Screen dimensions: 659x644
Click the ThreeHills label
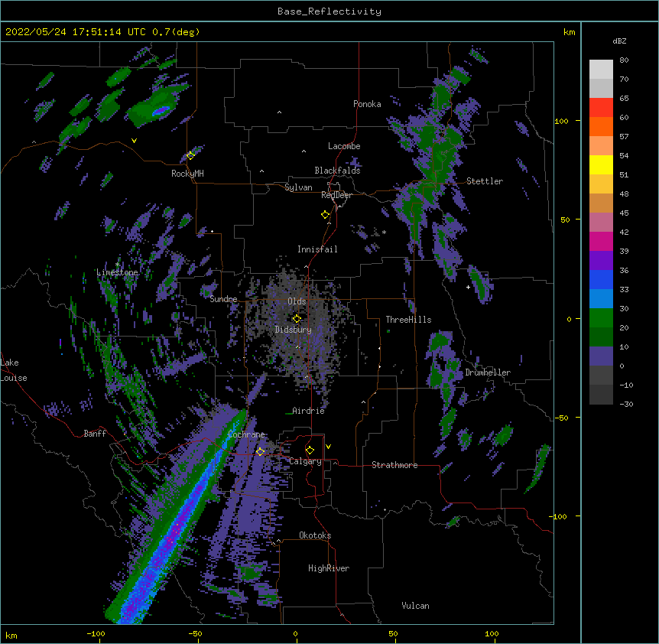(408, 320)
